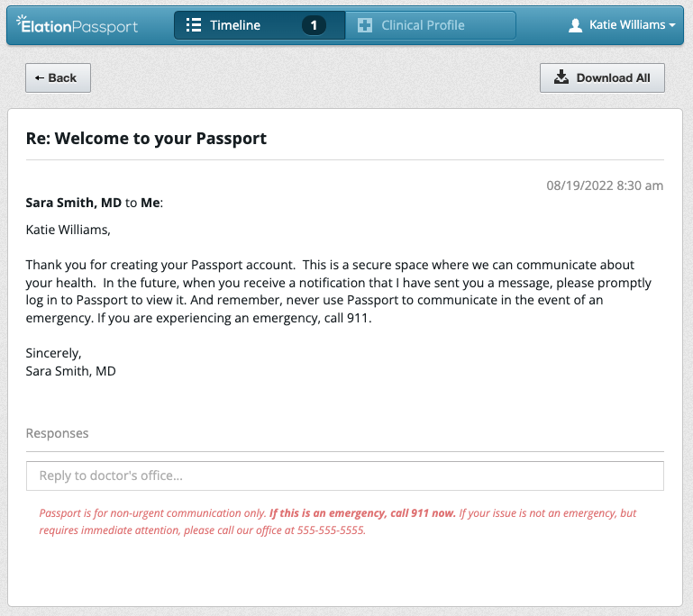Image resolution: width=693 pixels, height=616 pixels.
Task: Open the Katie Williams account menu
Action: (x=622, y=25)
